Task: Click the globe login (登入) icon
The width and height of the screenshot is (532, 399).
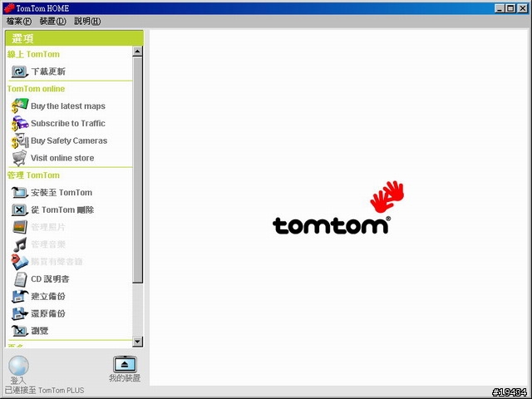Action: tap(18, 366)
